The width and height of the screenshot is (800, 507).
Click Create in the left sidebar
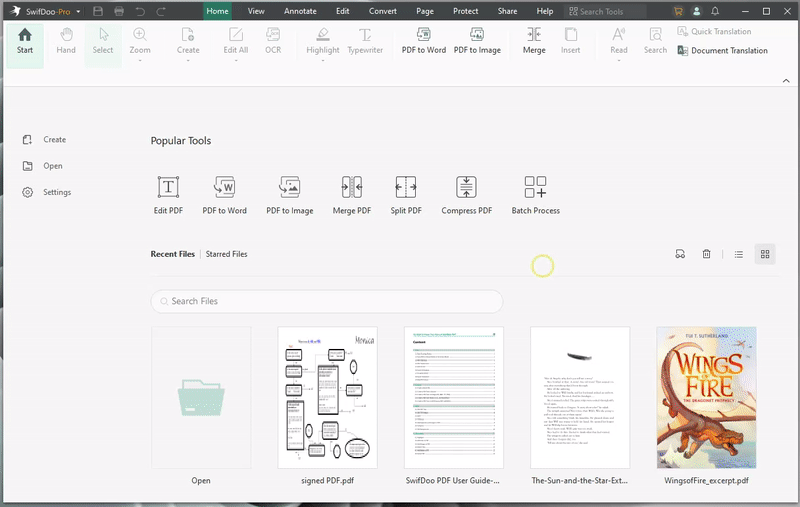(x=44, y=139)
